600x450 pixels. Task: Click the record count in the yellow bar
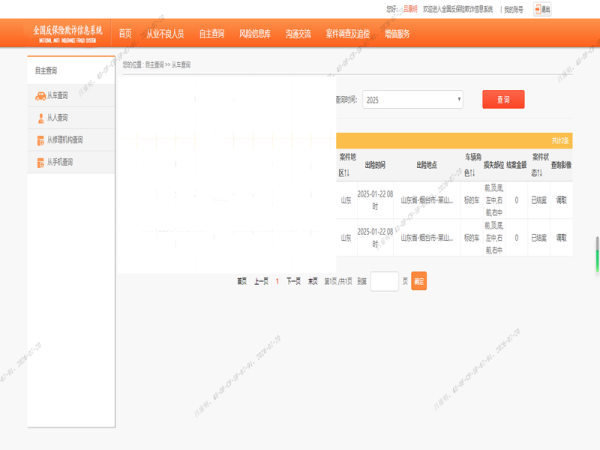(x=560, y=141)
